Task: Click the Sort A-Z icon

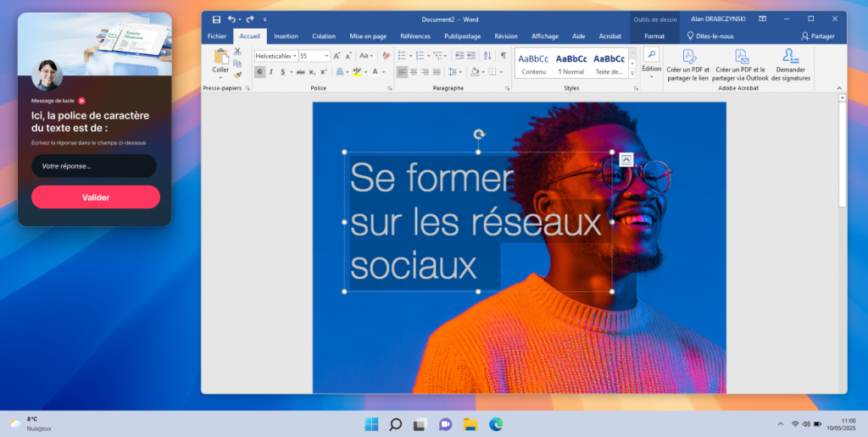Action: 487,56
